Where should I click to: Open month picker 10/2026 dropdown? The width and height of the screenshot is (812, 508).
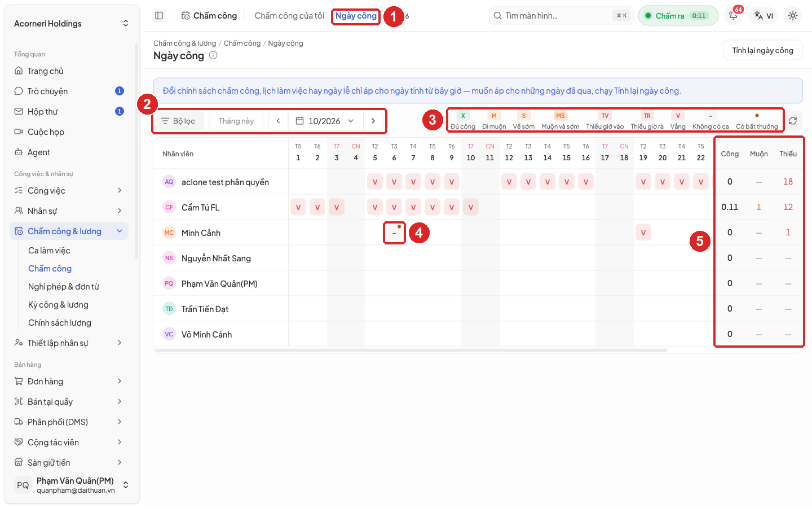click(x=325, y=121)
